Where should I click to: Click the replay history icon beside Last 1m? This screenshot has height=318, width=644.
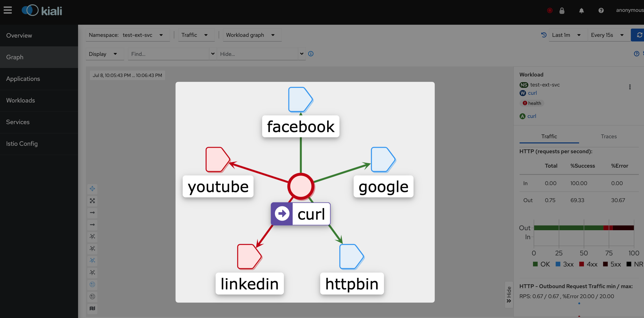tap(544, 35)
